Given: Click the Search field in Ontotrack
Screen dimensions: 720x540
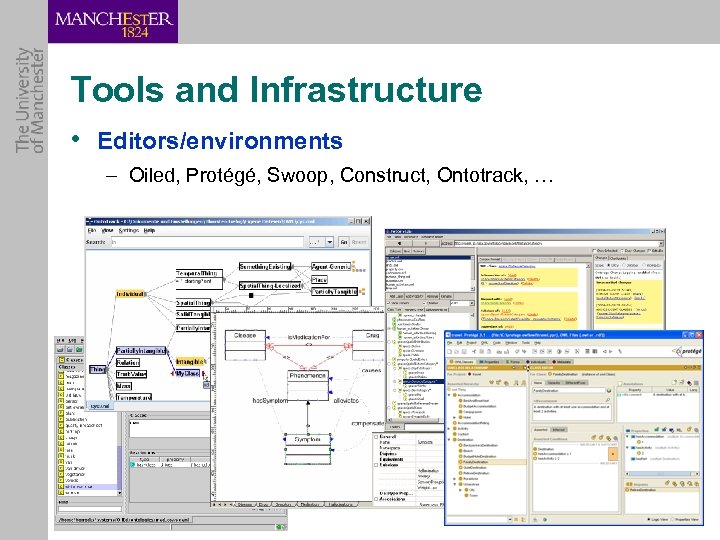Looking at the screenshot, I should click(207, 242).
